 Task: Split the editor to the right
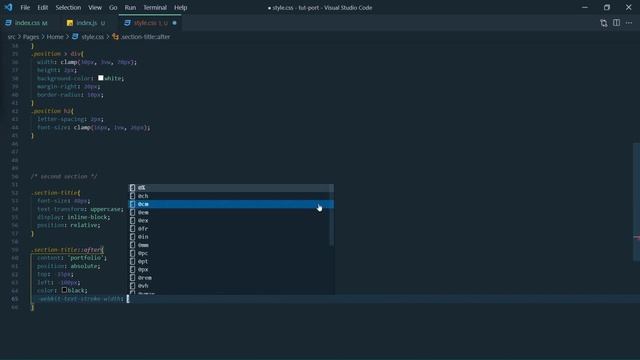pos(616,23)
